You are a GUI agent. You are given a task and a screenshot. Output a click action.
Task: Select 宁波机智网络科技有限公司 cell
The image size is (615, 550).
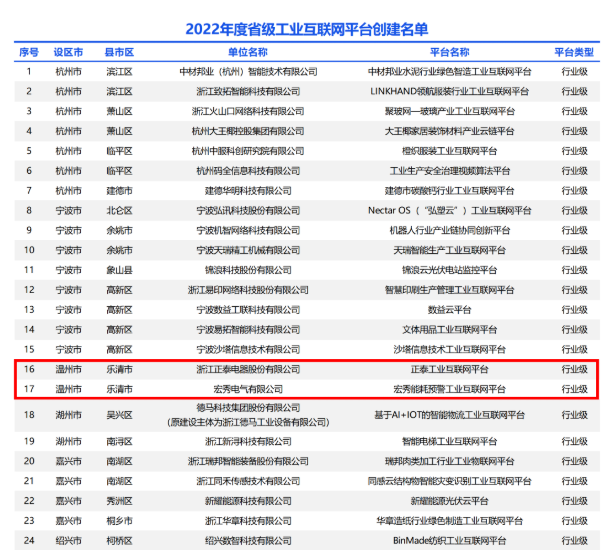tap(248, 230)
